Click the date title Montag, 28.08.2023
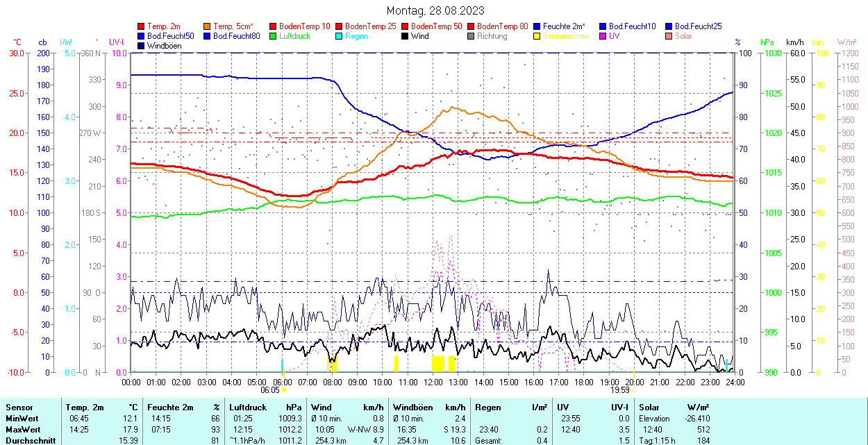 [x=435, y=11]
